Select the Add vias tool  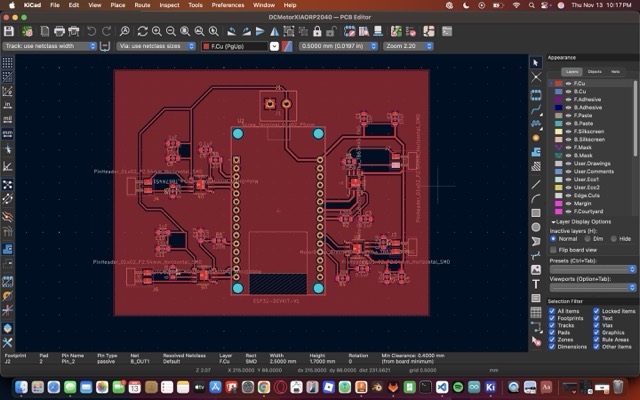[536, 138]
